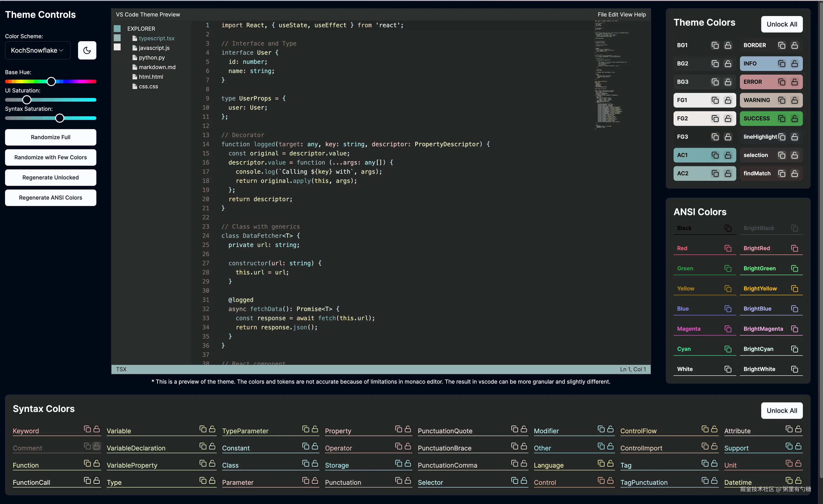This screenshot has height=504, width=823.
Task: Toggle lock for the SUCCESS color
Action: pyautogui.click(x=795, y=119)
